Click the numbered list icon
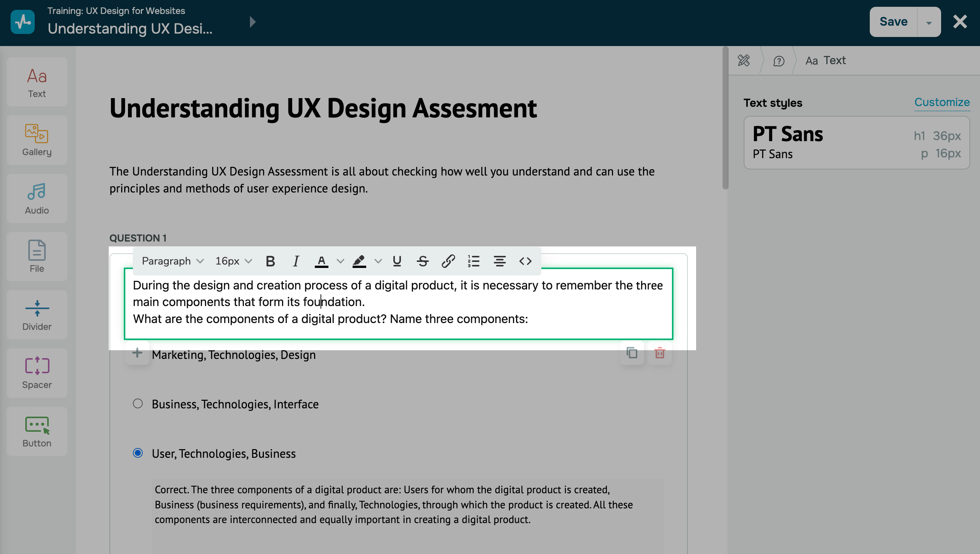Image resolution: width=980 pixels, height=554 pixels. pyautogui.click(x=473, y=261)
